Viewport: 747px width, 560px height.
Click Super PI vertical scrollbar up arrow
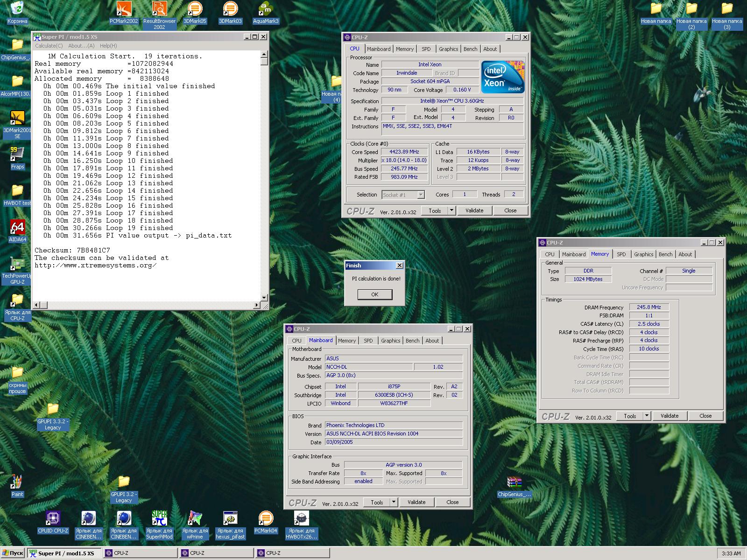[x=264, y=54]
